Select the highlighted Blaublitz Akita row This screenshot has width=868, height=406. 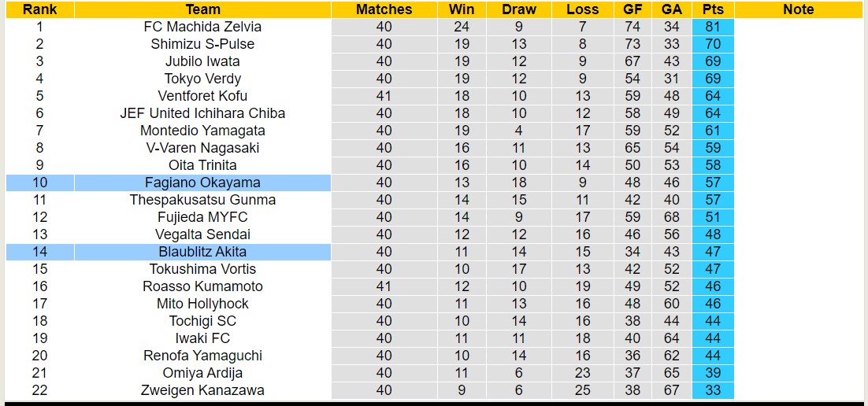202,252
